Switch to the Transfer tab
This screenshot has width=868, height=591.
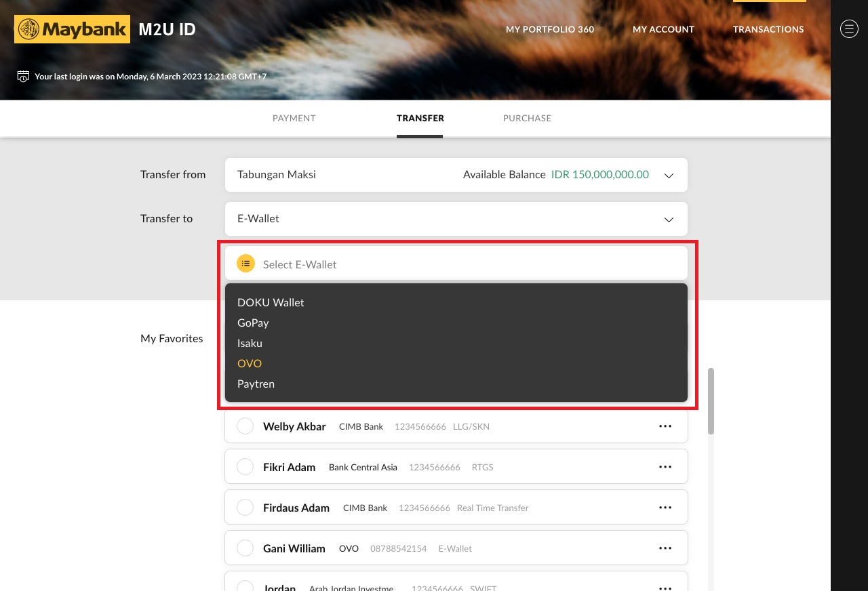[420, 118]
